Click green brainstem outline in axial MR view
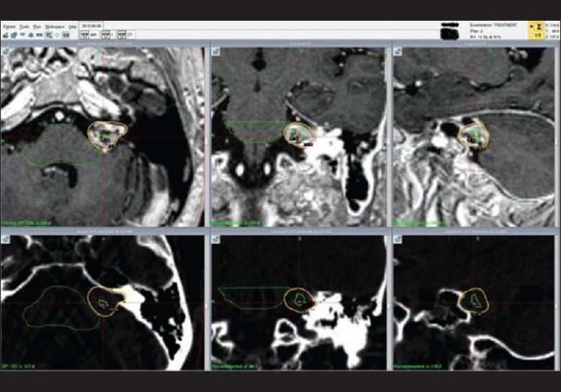 [23, 152]
